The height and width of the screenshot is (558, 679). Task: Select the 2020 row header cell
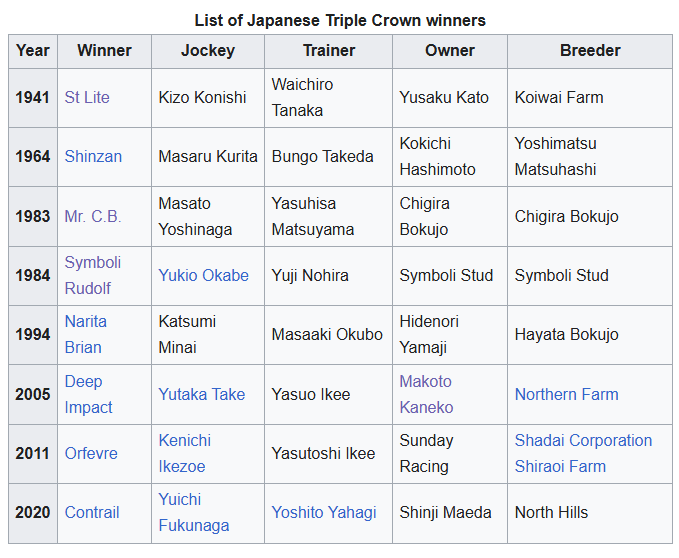coord(33,513)
